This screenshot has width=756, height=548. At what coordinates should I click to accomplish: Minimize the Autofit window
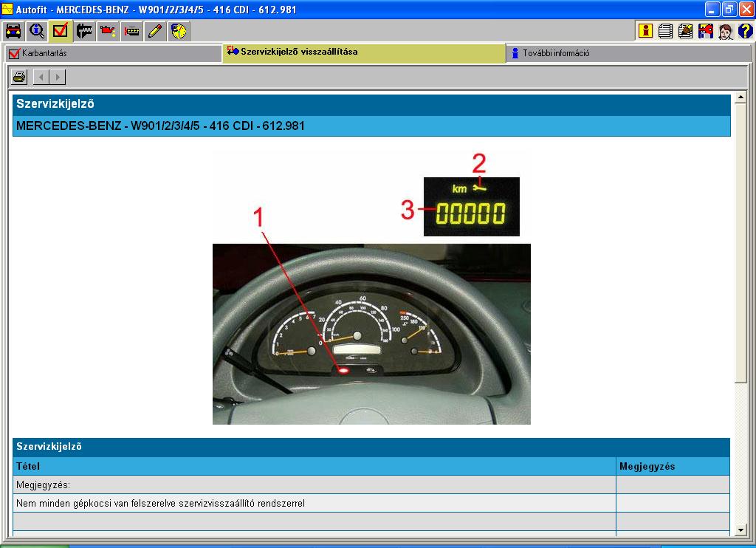point(712,9)
